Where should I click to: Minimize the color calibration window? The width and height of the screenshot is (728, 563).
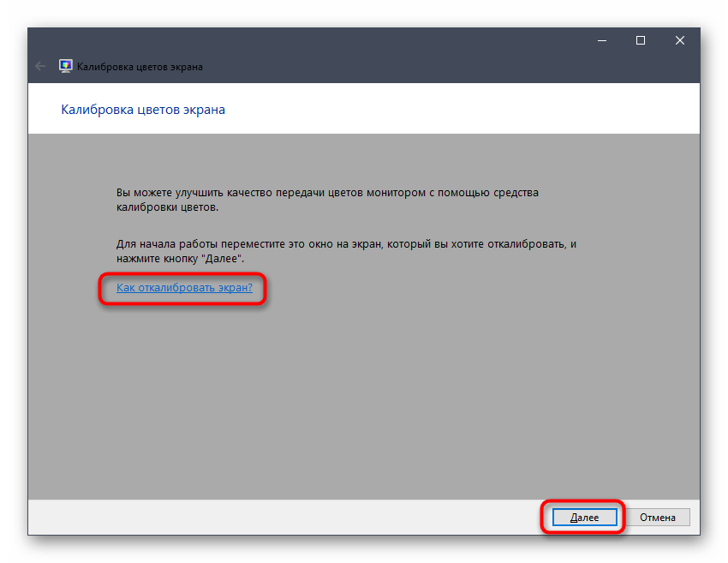click(601, 40)
